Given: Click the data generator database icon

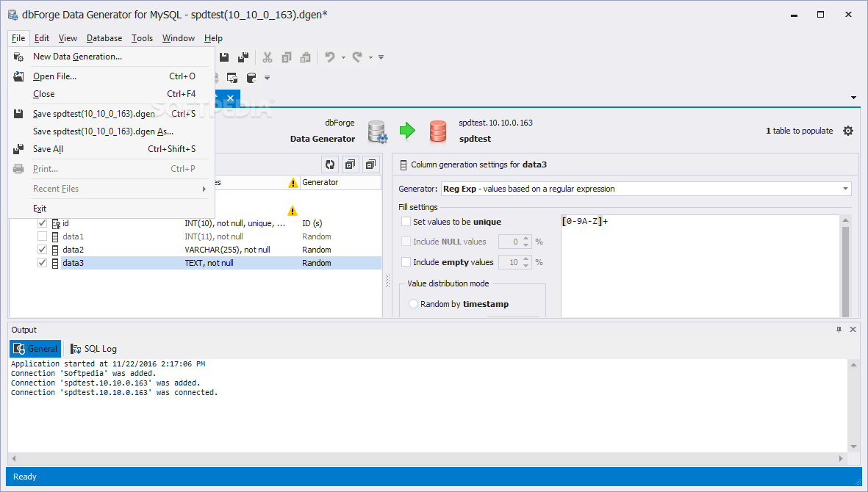Looking at the screenshot, I should pyautogui.click(x=378, y=131).
